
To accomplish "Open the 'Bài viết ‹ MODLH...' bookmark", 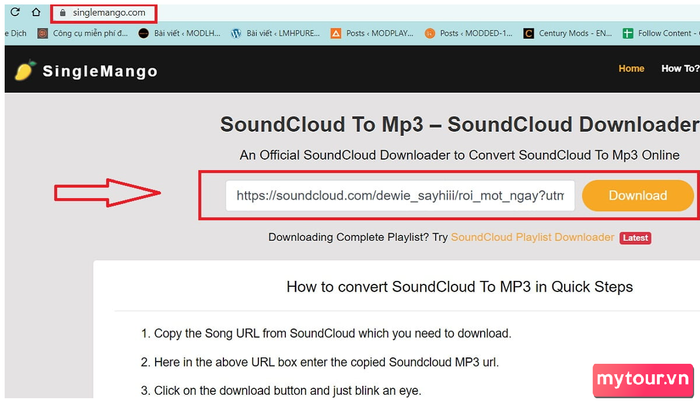I will pyautogui.click(x=179, y=33).
